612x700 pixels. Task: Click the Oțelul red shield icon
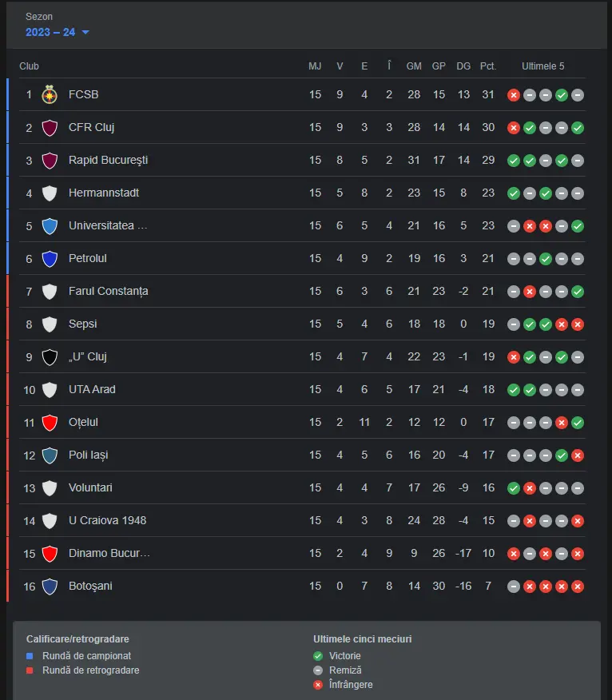click(x=50, y=423)
